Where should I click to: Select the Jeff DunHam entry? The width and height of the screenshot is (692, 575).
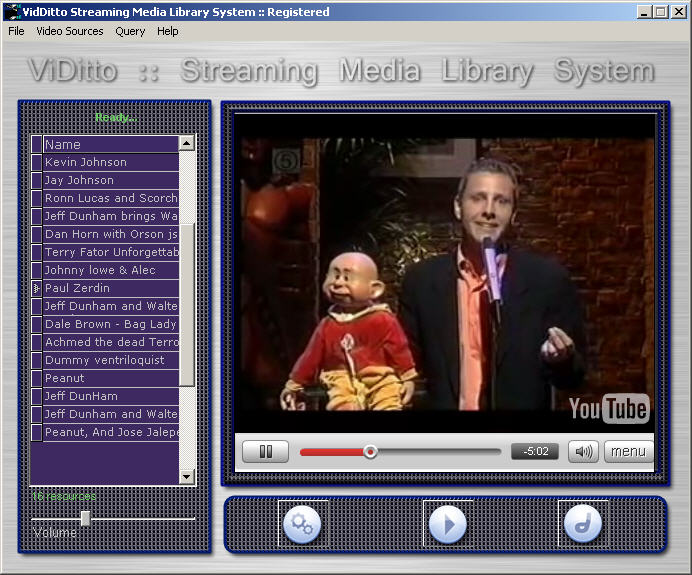[111, 396]
